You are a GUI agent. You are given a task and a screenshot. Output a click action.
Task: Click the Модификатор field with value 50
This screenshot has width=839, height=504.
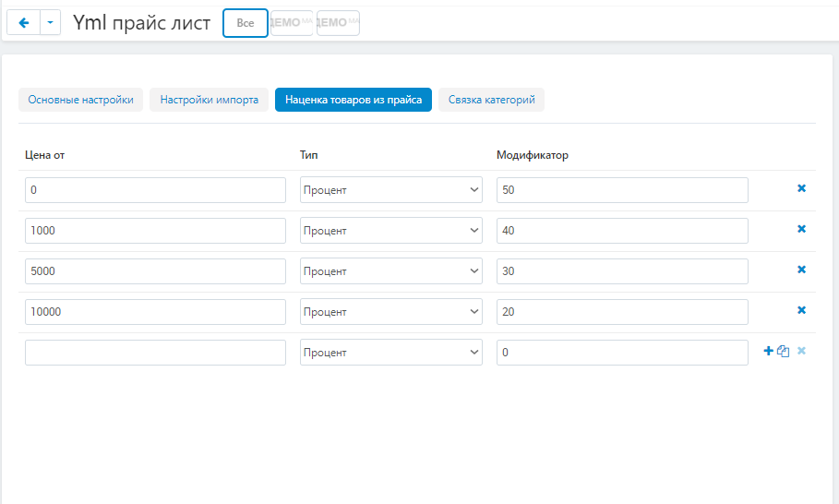coord(622,190)
